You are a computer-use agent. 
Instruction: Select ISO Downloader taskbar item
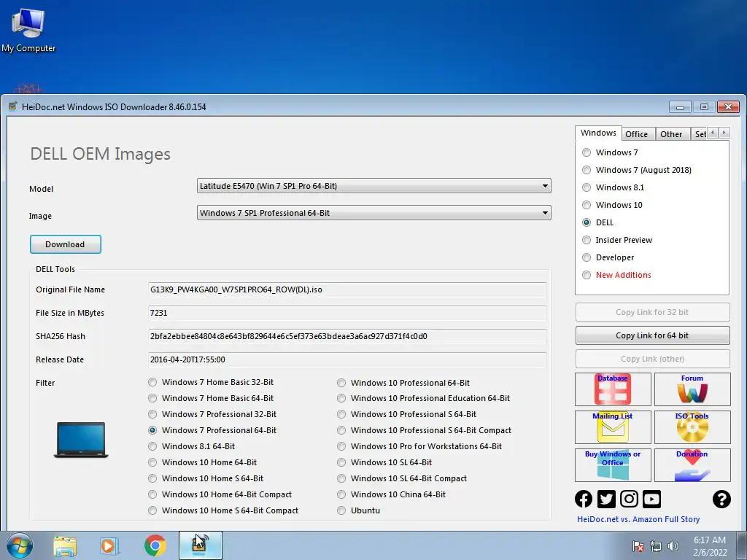[201, 545]
